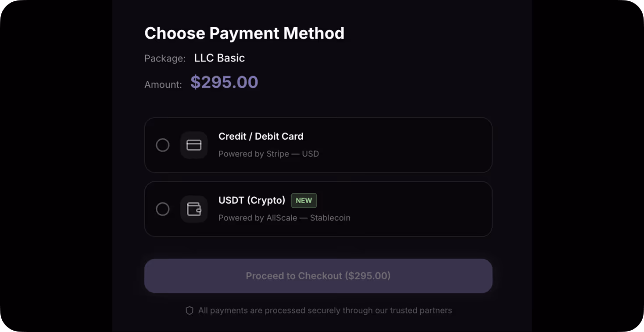644x332 pixels.
Task: Click Powered by AllScale — Stablecoin subtitle
Action: point(284,218)
